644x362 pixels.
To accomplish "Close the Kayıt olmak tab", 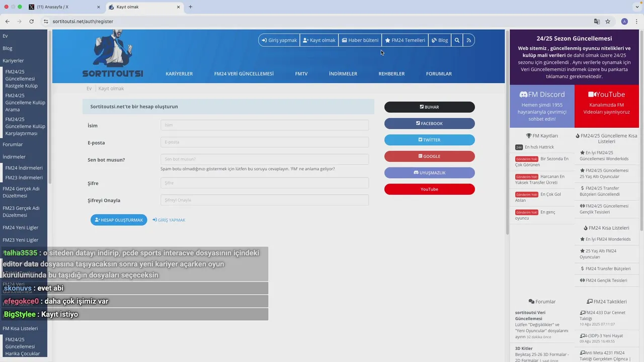I will (x=178, y=7).
